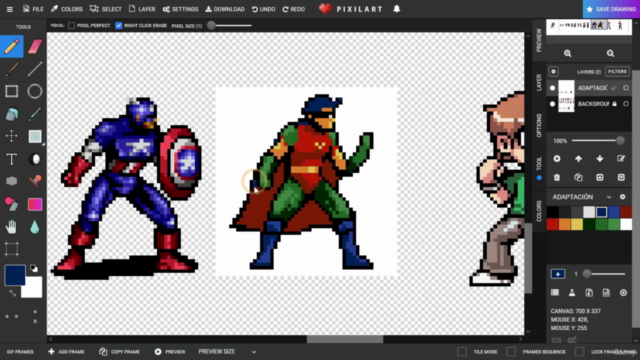The width and height of the screenshot is (640, 360).
Task: Select the Rectangle shape tool
Action: tap(11, 91)
